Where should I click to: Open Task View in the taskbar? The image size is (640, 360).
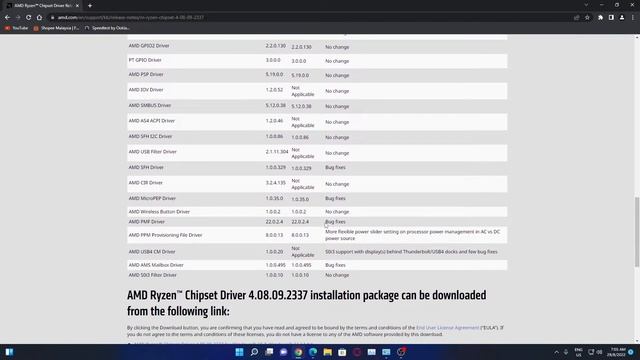[x=269, y=352]
